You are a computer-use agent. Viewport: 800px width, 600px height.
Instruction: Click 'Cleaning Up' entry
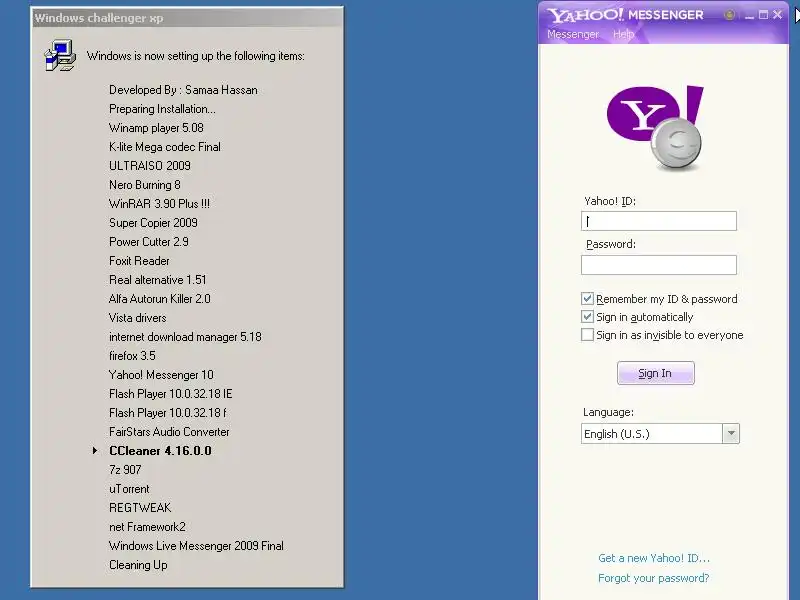(x=138, y=565)
